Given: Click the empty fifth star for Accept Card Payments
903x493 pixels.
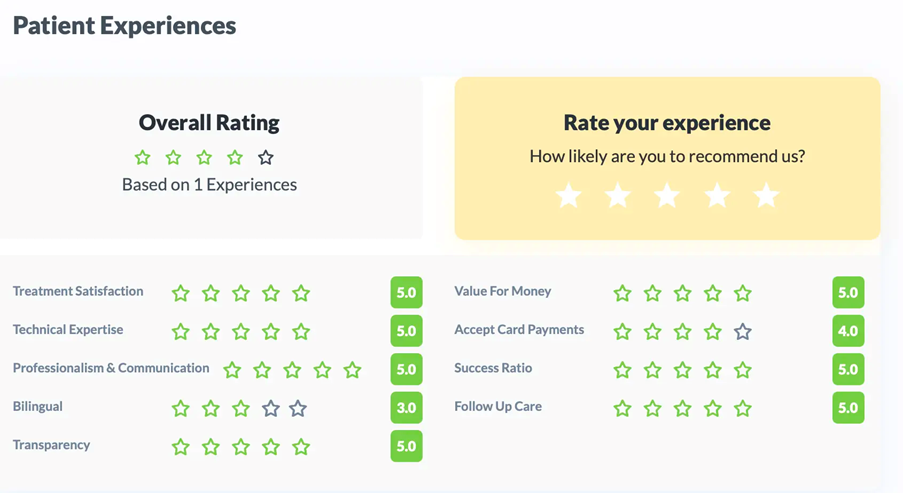Looking at the screenshot, I should tap(742, 332).
